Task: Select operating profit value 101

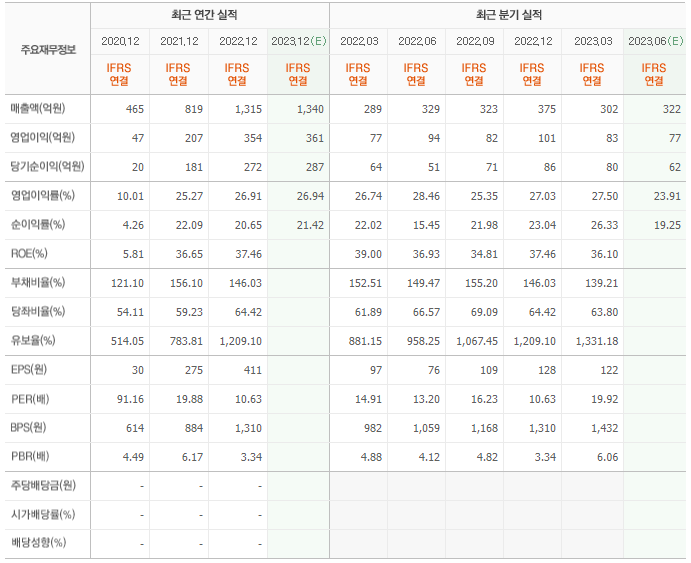Action: tap(547, 138)
